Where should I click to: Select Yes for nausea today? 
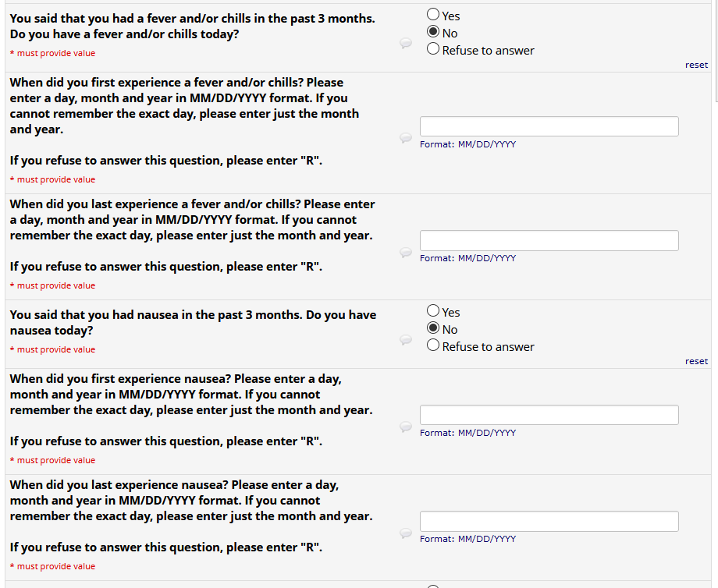[x=433, y=312]
